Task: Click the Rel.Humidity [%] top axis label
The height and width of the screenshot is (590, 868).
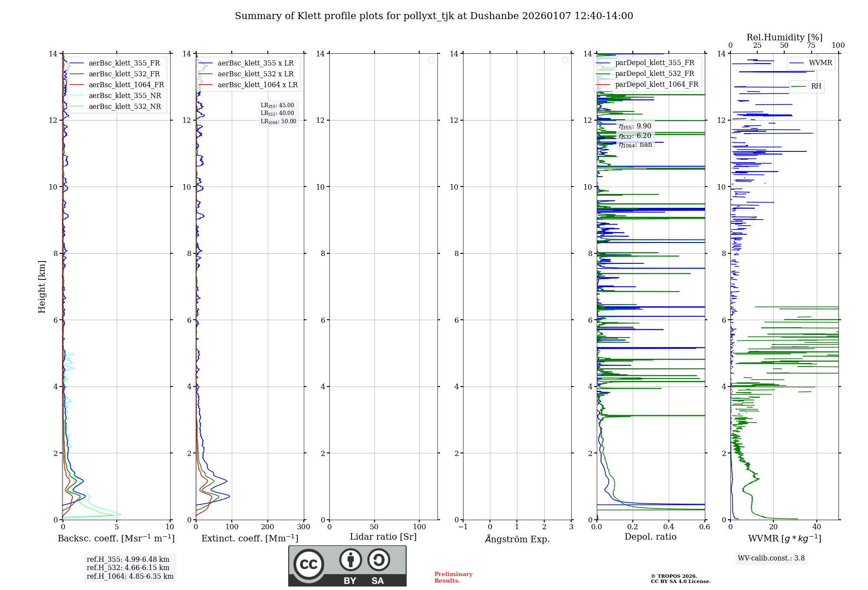Action: (784, 37)
